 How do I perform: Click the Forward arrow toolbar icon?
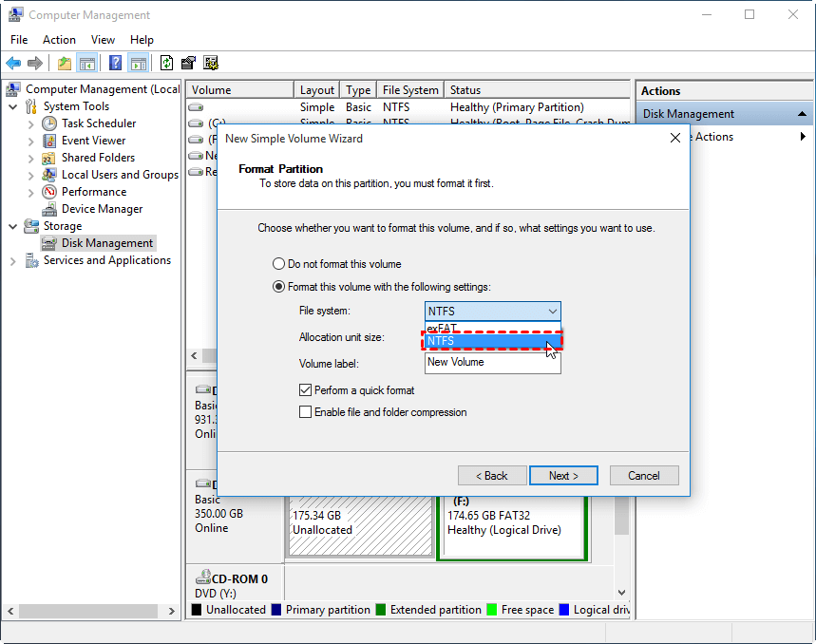(x=35, y=64)
